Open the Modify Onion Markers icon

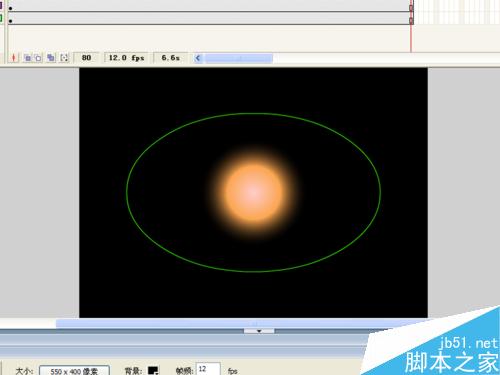click(x=64, y=58)
